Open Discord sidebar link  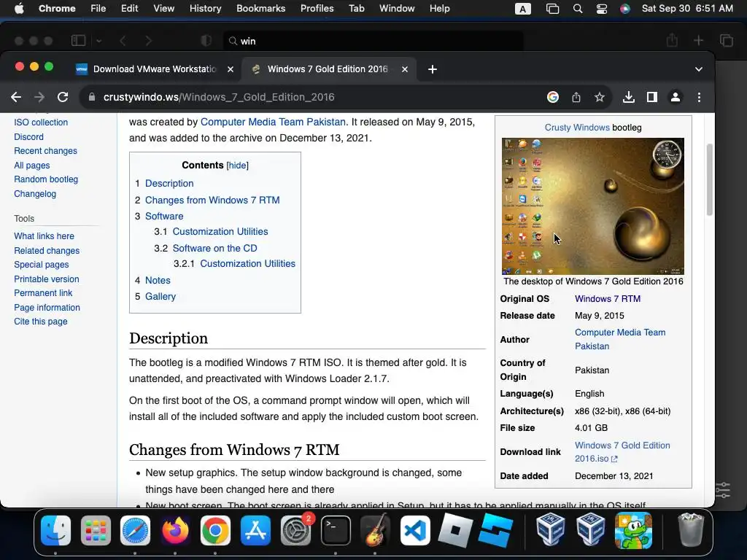(28, 136)
